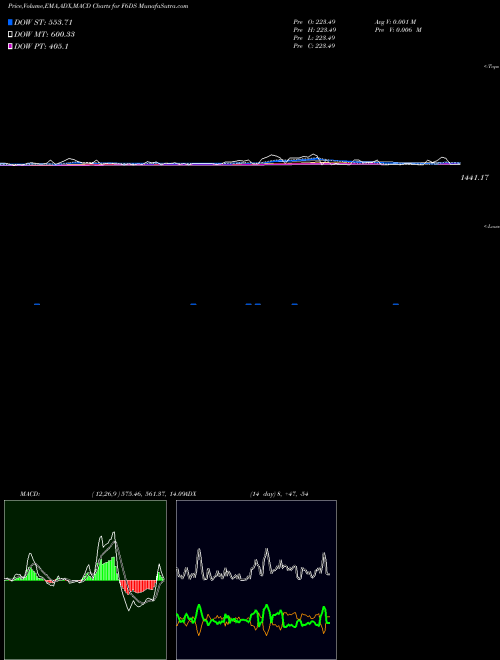The width and height of the screenshot is (500, 660).
Task: Click the ADX '(14 day)' values text
Action: pos(279,494)
